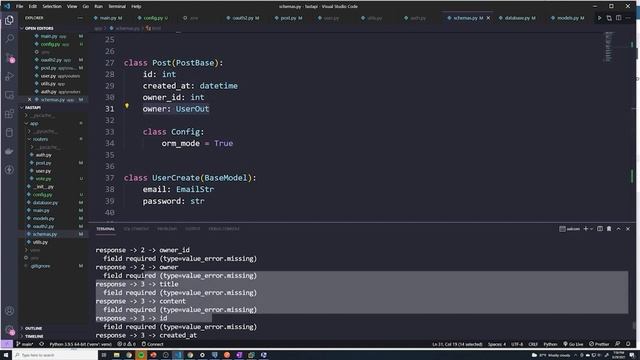Run the Python file with play button

[599, 18]
